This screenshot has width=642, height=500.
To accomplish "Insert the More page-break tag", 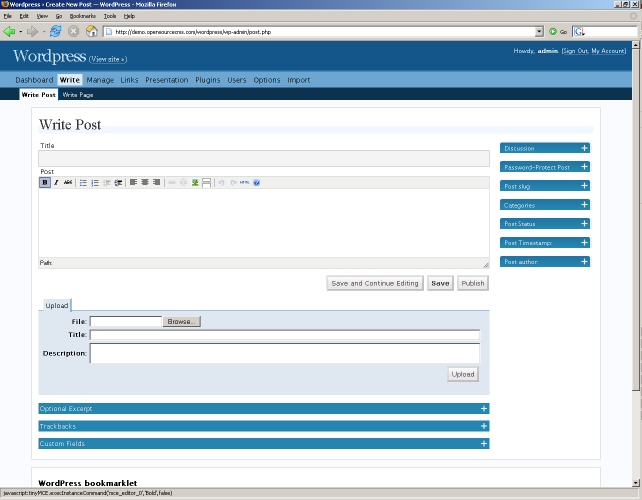I will point(207,183).
